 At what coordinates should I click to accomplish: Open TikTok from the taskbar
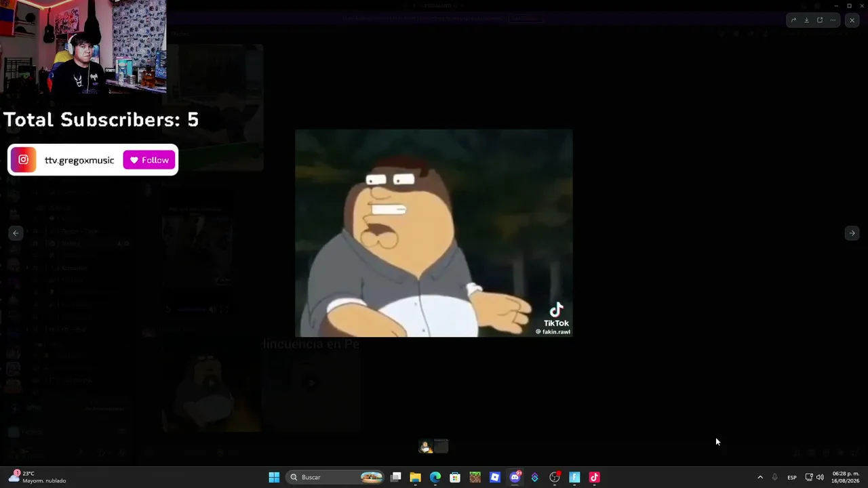coord(595,477)
